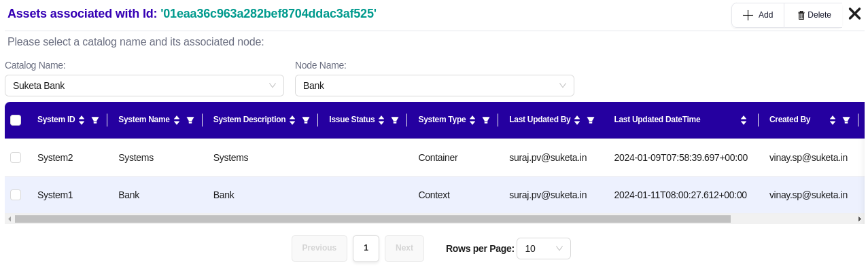This screenshot has width=868, height=275.
Task: Click the sort icon beside System Name
Action: click(x=177, y=120)
